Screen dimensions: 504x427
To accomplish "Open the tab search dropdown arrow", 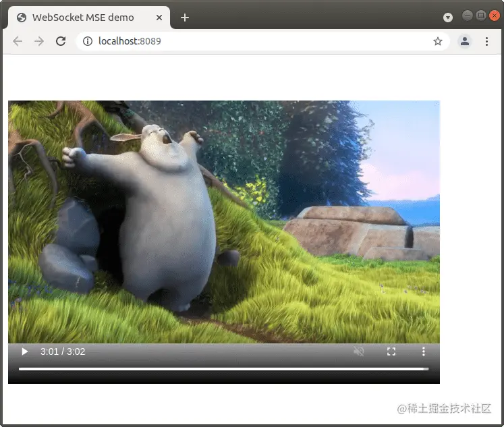I will [x=448, y=18].
